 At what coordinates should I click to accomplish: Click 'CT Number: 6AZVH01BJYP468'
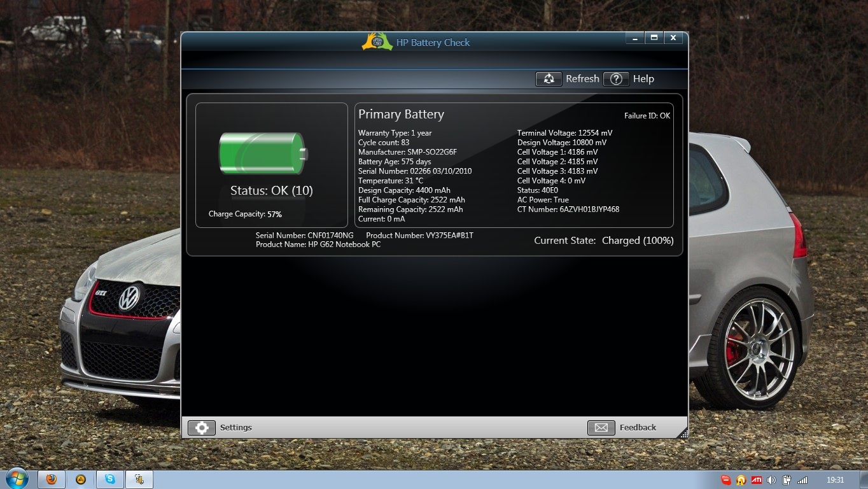coord(568,209)
